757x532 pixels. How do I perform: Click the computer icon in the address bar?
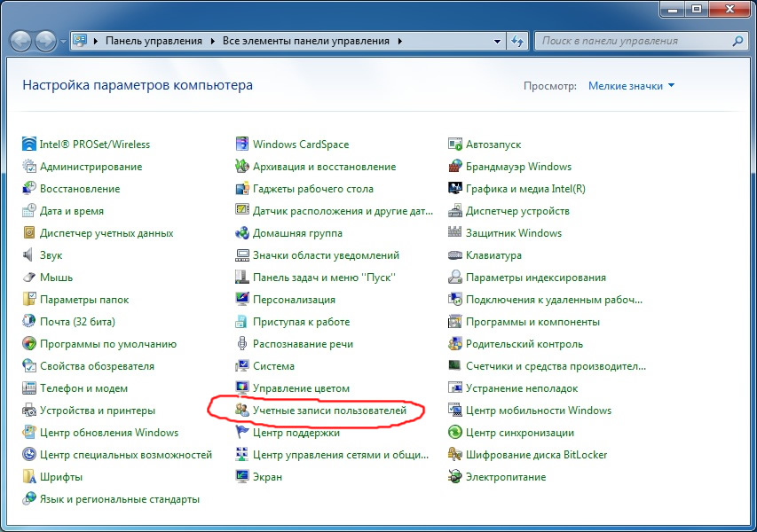point(80,41)
